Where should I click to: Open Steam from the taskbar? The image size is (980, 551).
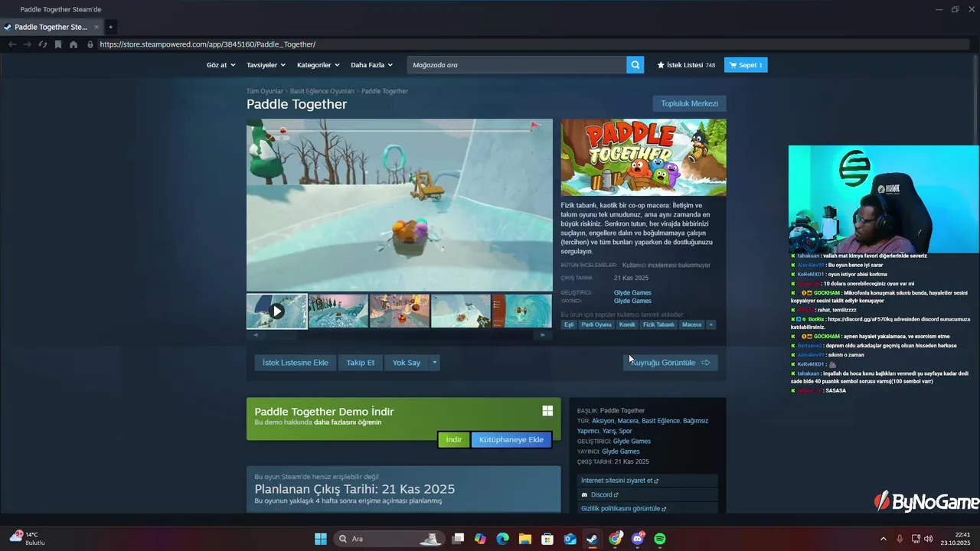[593, 539]
